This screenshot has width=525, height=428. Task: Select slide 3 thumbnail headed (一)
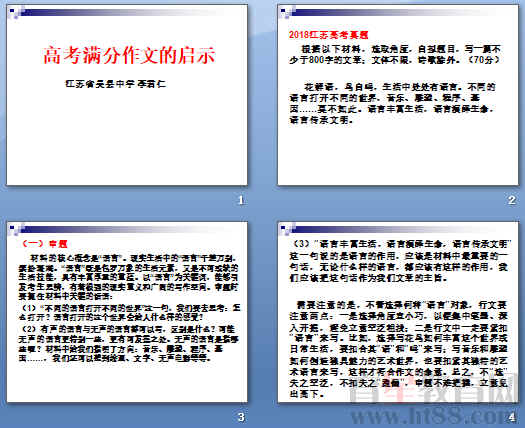[127, 312]
